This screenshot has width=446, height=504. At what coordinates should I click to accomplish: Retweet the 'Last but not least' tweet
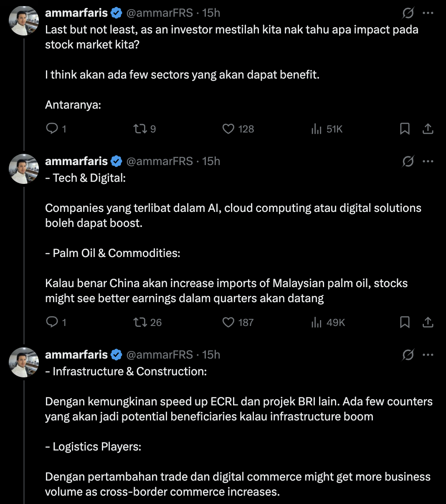tap(140, 129)
